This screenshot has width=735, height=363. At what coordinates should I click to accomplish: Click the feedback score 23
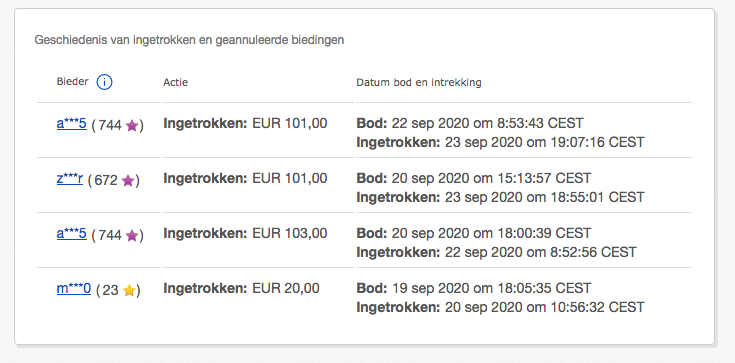click(x=110, y=291)
